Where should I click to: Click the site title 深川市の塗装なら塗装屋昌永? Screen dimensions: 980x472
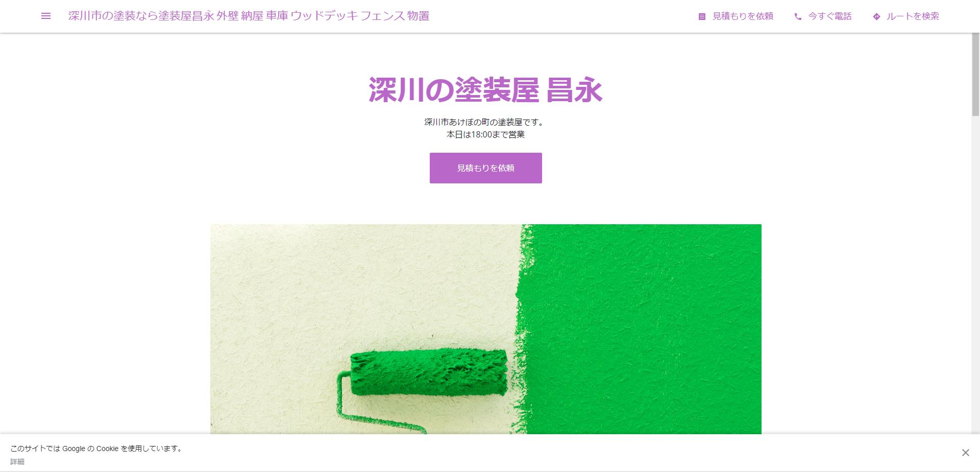click(141, 16)
